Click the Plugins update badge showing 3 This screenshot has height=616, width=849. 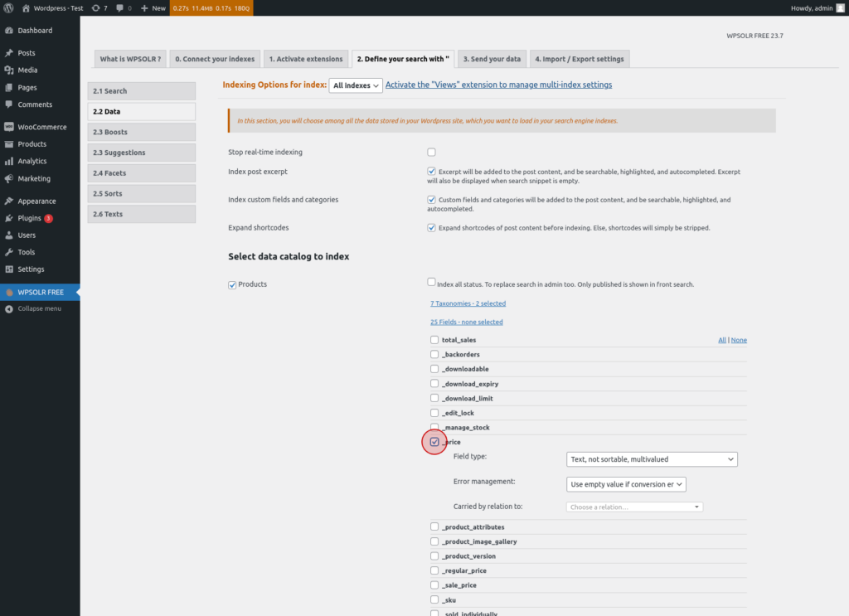[x=48, y=219]
